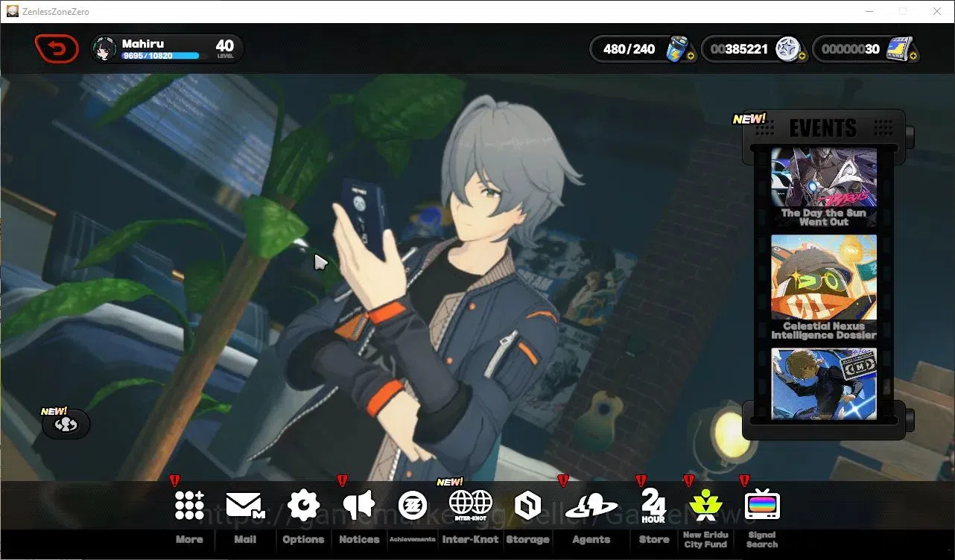Click the ZenlessZoneZero window title icon

coord(13,11)
